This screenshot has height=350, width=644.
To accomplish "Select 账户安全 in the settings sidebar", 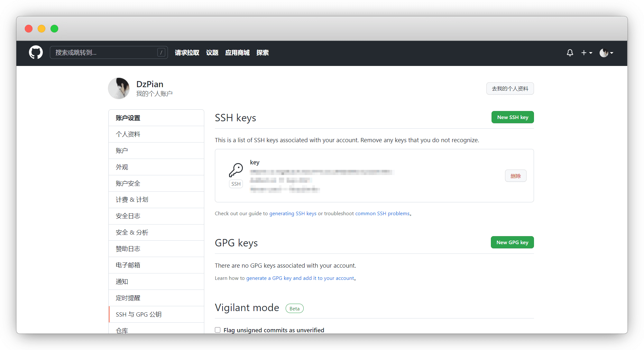I will [128, 183].
